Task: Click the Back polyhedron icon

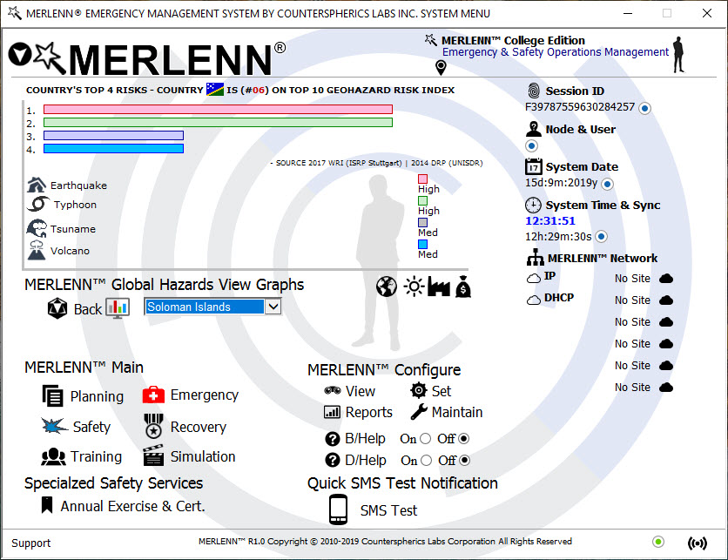Action: click(x=57, y=308)
